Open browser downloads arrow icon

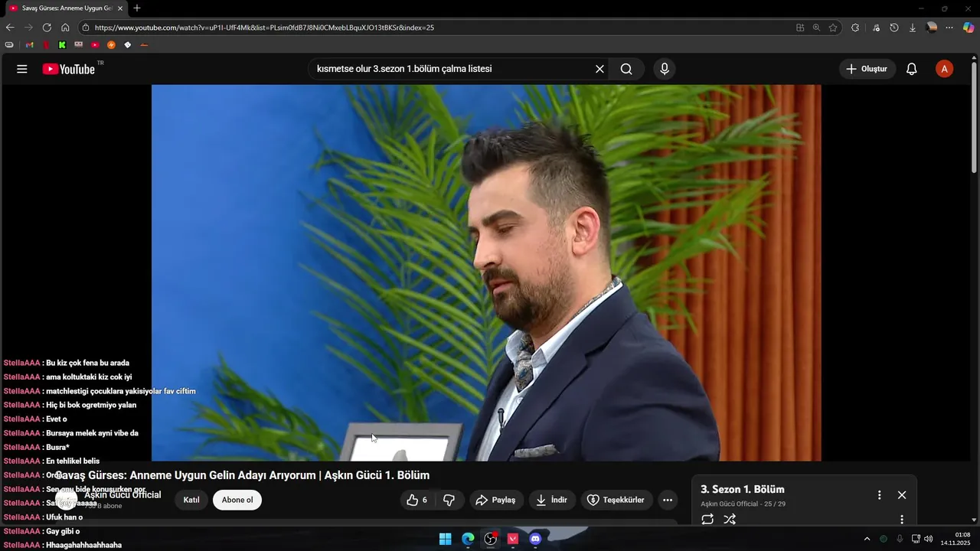coord(913,28)
